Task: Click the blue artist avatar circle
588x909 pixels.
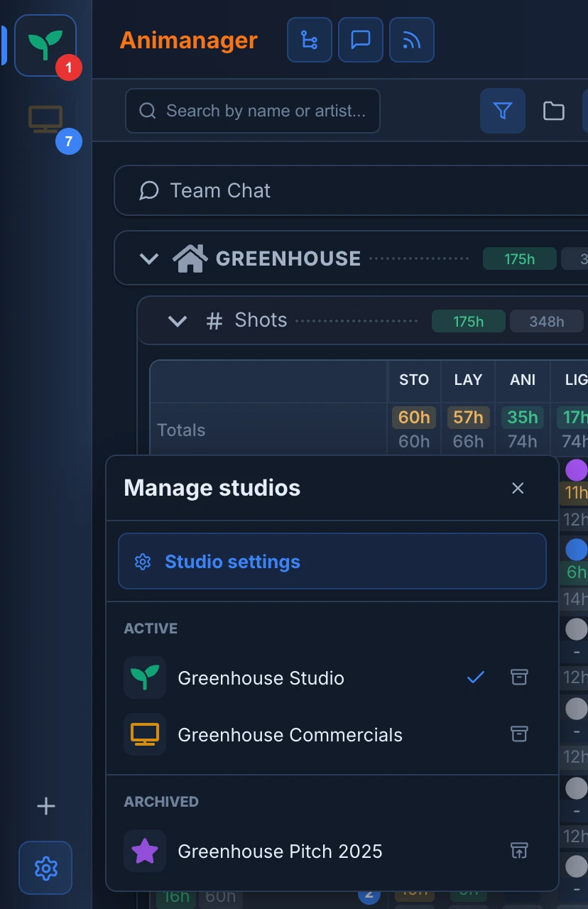Action: click(577, 549)
